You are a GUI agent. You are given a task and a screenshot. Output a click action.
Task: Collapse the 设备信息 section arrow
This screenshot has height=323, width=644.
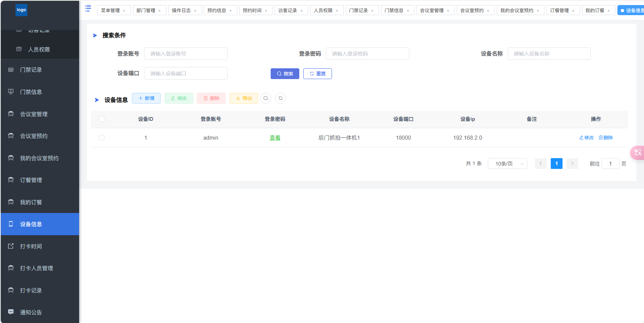pos(97,100)
